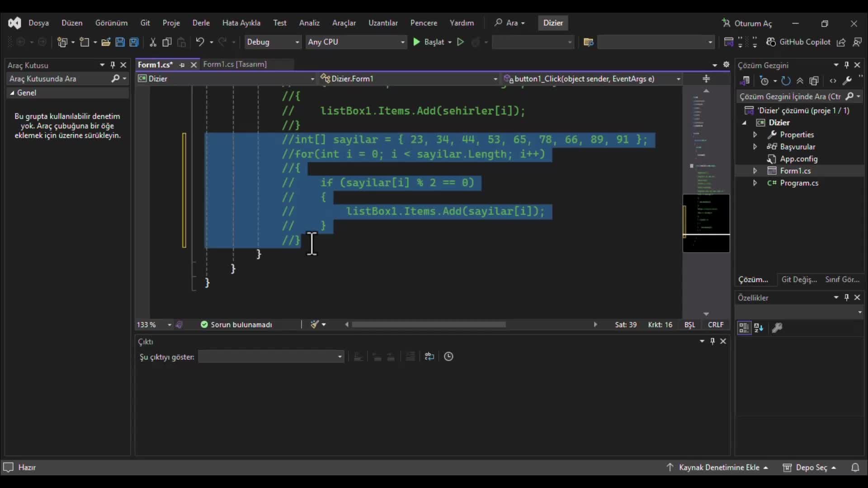The width and height of the screenshot is (868, 488).
Task: Click the notifications bell icon
Action: click(x=855, y=467)
